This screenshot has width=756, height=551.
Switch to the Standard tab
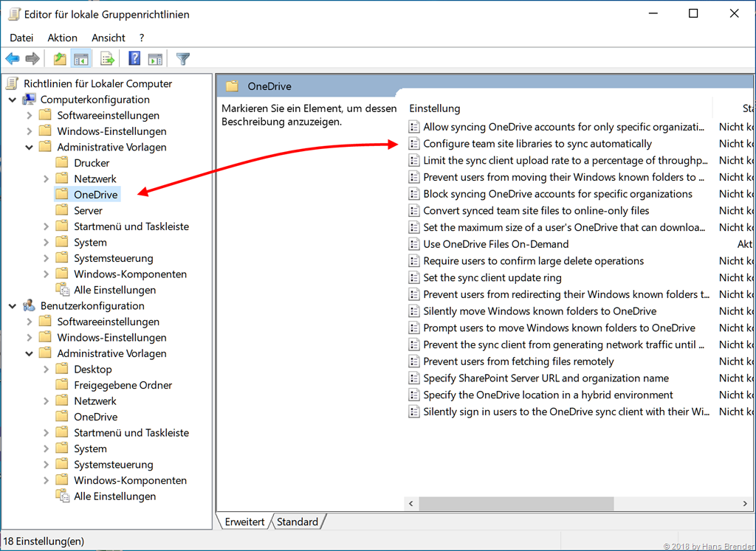[x=297, y=521]
